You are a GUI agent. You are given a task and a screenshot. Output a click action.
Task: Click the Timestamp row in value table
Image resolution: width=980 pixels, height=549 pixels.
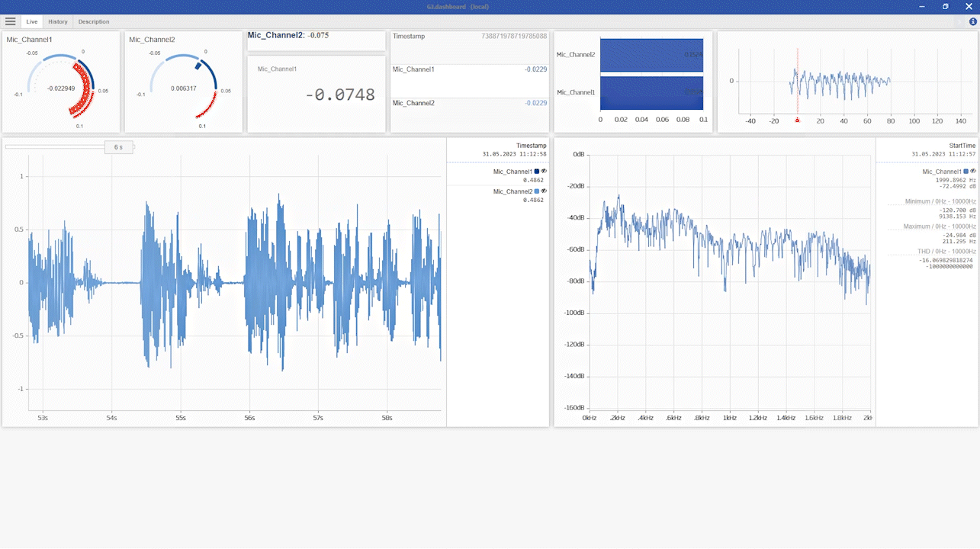[x=469, y=37]
